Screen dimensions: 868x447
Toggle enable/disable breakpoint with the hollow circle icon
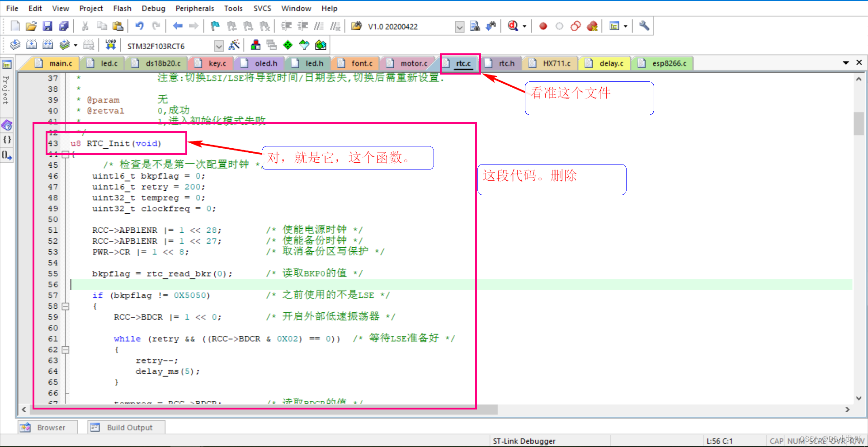[x=559, y=26]
